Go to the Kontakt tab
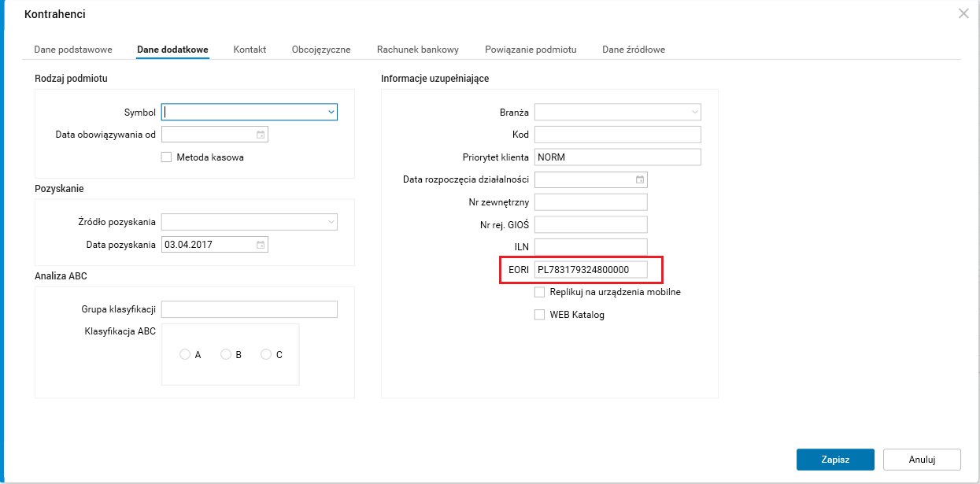The image size is (980, 484). pyautogui.click(x=250, y=50)
